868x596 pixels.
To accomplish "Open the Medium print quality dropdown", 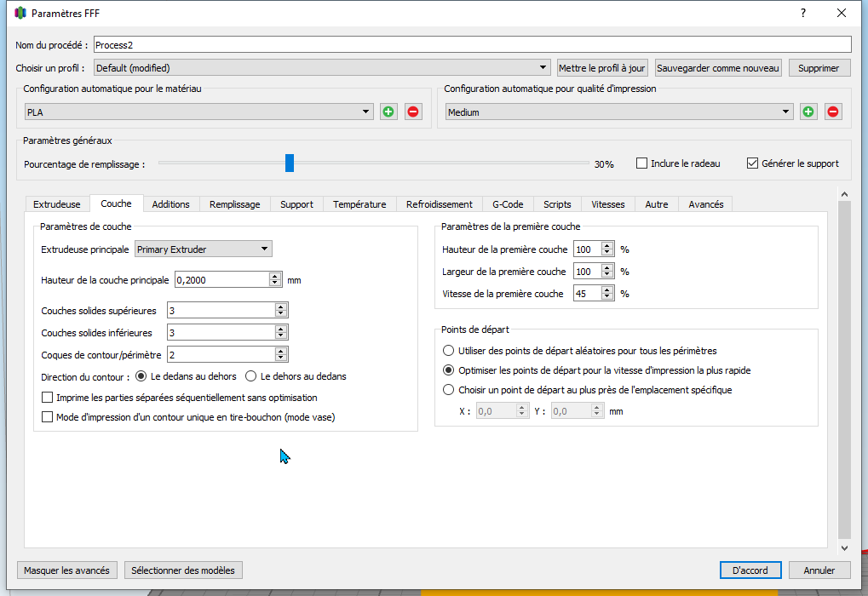I will [619, 112].
